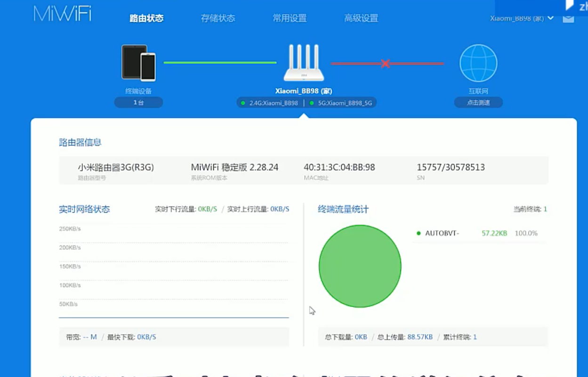Click the green dot beside 2.4G:Xiaomi_BB98
Screen dimensions: 588x377
click(243, 103)
